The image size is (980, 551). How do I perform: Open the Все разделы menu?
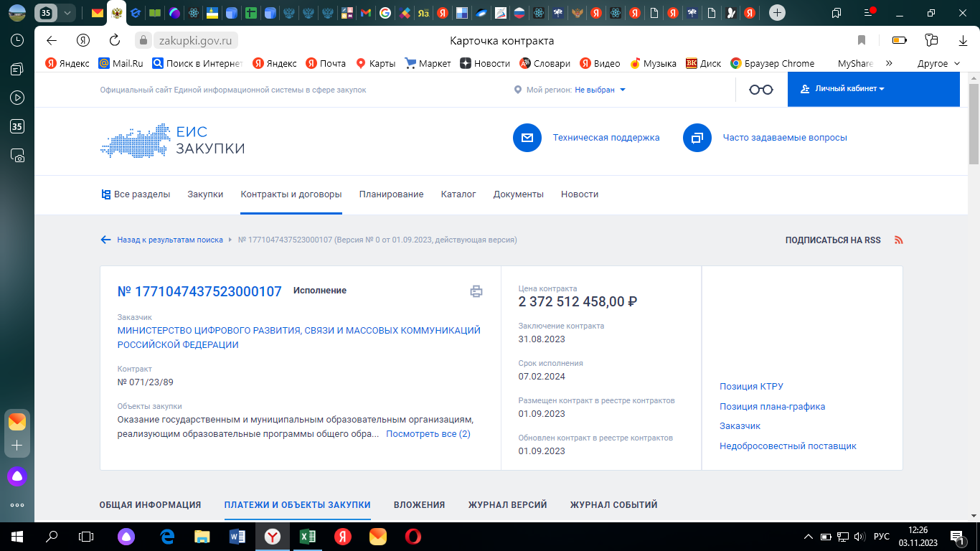(x=136, y=194)
